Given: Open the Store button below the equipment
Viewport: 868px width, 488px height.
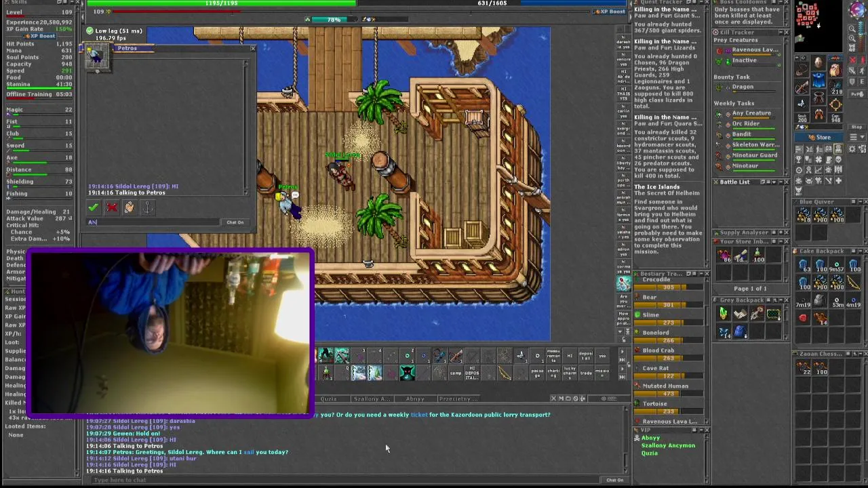Looking at the screenshot, I should coord(819,138).
